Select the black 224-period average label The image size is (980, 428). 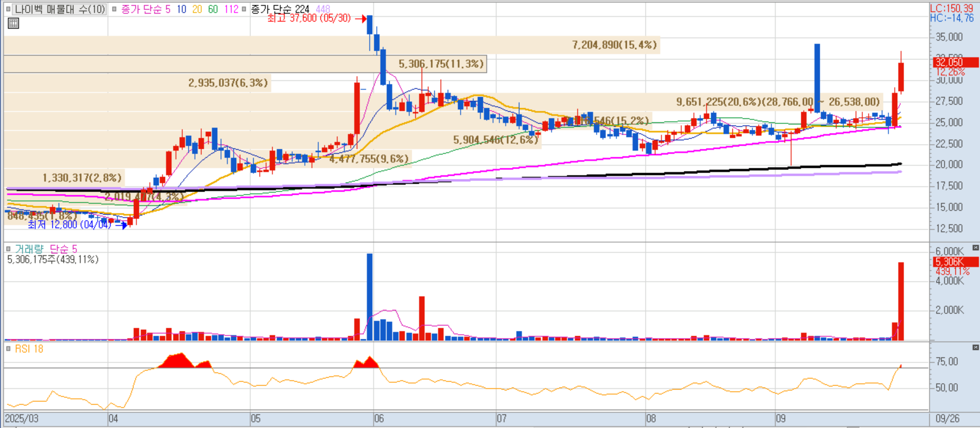pyautogui.click(x=303, y=9)
